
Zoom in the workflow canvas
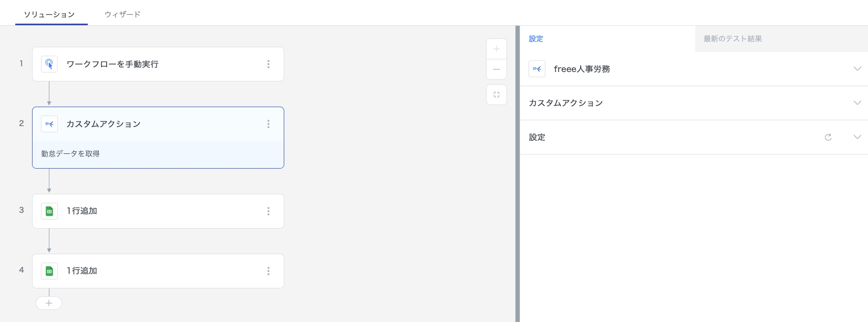coord(497,49)
